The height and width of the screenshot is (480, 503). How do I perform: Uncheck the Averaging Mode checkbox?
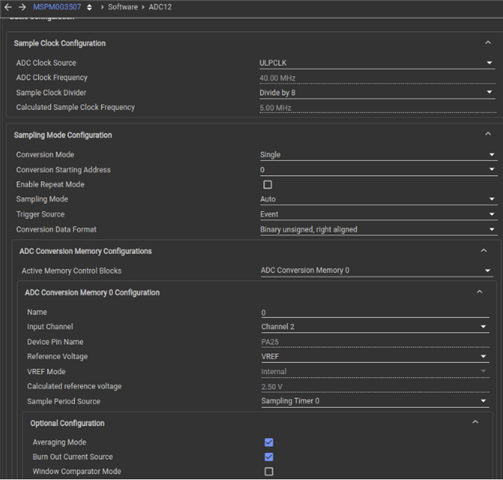pyautogui.click(x=269, y=442)
